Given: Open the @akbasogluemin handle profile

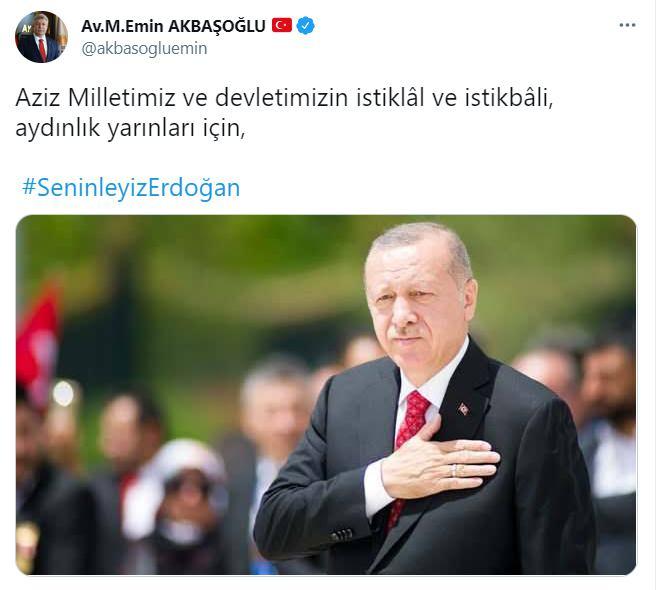Looking at the screenshot, I should click(x=144, y=49).
